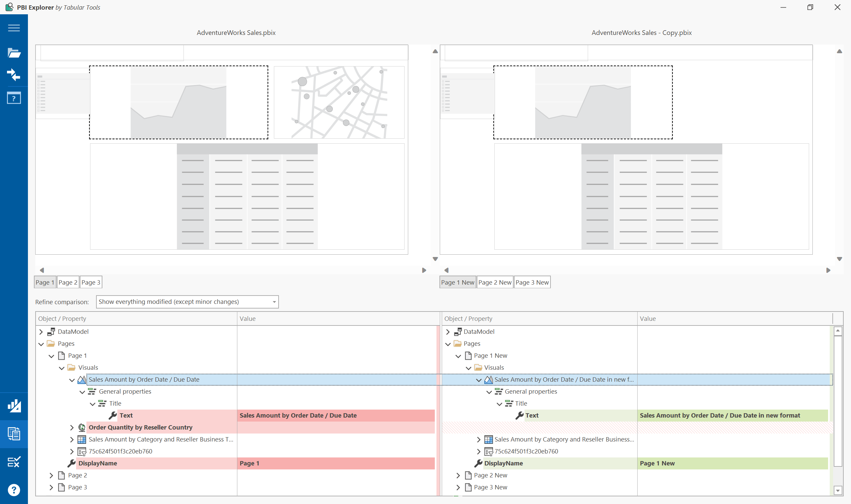Click left slicer icon for 75c624f501f3c20eb760
Screen dimensions: 851x504
coord(82,451)
